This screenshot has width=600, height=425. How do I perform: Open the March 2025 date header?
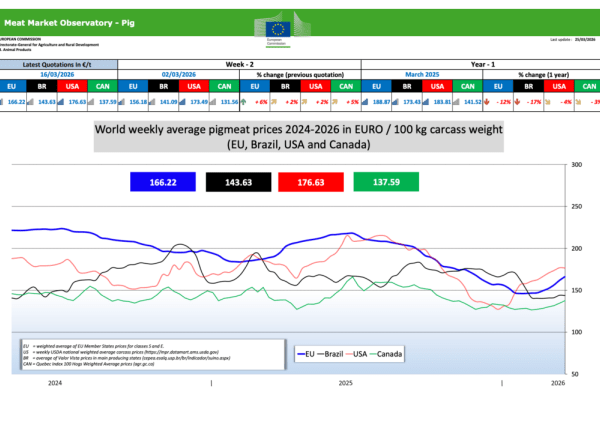(422, 75)
